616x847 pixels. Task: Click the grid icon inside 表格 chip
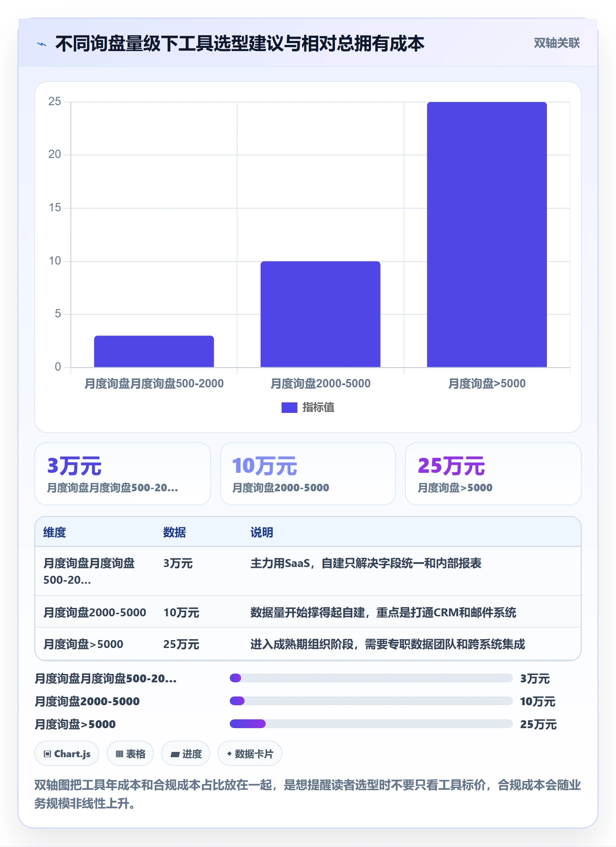click(x=119, y=754)
